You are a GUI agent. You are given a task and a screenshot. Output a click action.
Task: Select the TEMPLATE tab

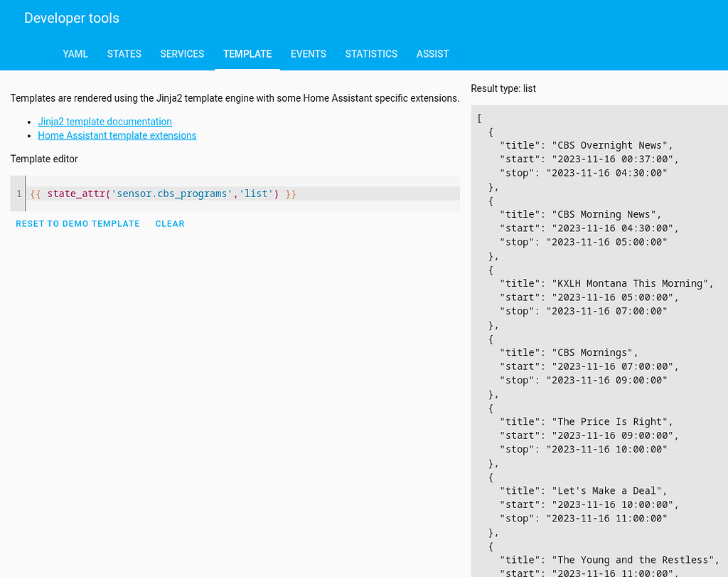(247, 54)
